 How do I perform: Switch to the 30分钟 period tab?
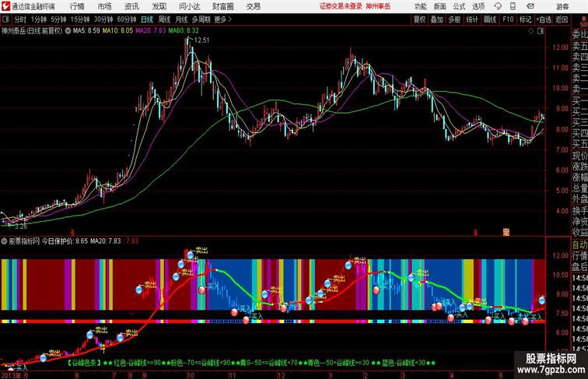point(103,19)
